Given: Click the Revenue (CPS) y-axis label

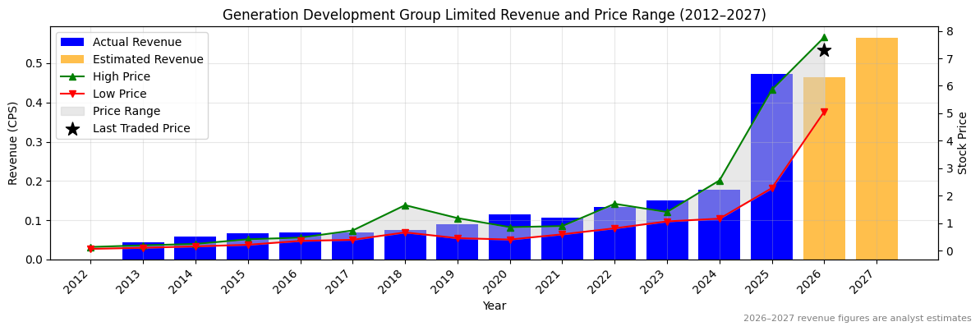Looking at the screenshot, I should pyautogui.click(x=13, y=143).
